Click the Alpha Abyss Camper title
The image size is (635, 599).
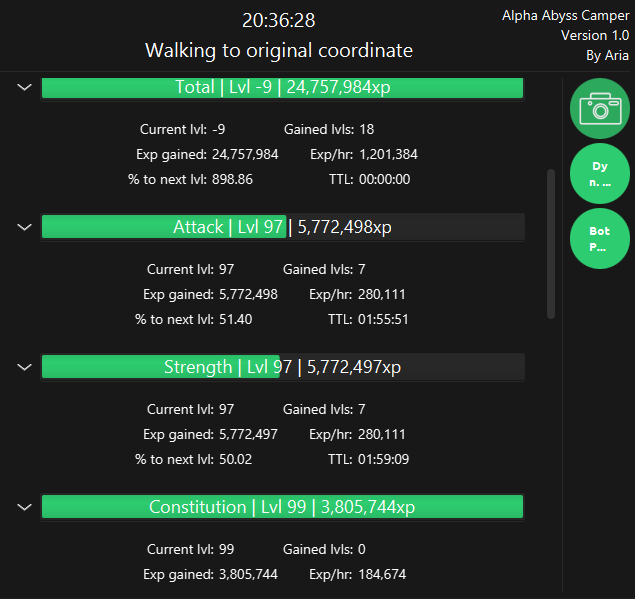565,16
